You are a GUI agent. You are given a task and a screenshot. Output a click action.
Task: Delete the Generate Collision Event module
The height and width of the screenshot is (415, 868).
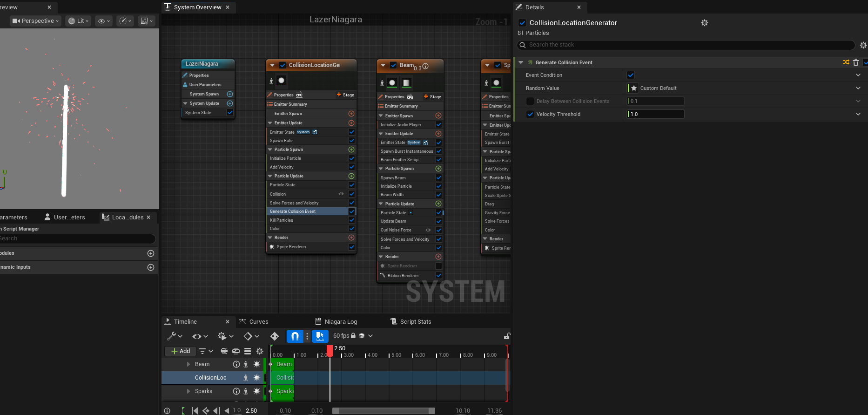(x=855, y=62)
